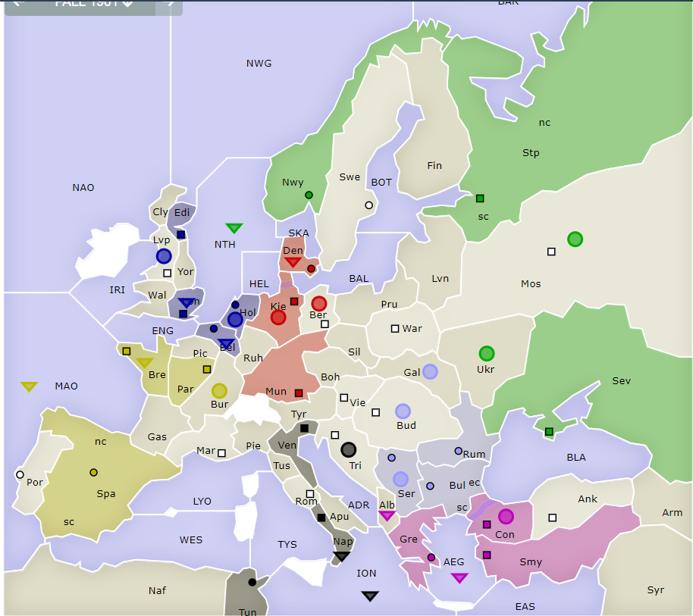This screenshot has height=616, width=693.
Task: Click the BAL sea label
Action: click(359, 279)
